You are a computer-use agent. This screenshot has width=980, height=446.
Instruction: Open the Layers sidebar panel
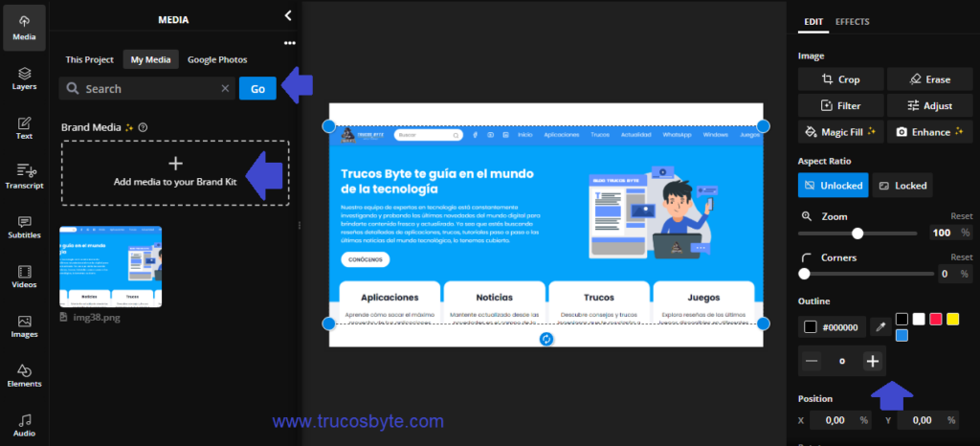24,78
